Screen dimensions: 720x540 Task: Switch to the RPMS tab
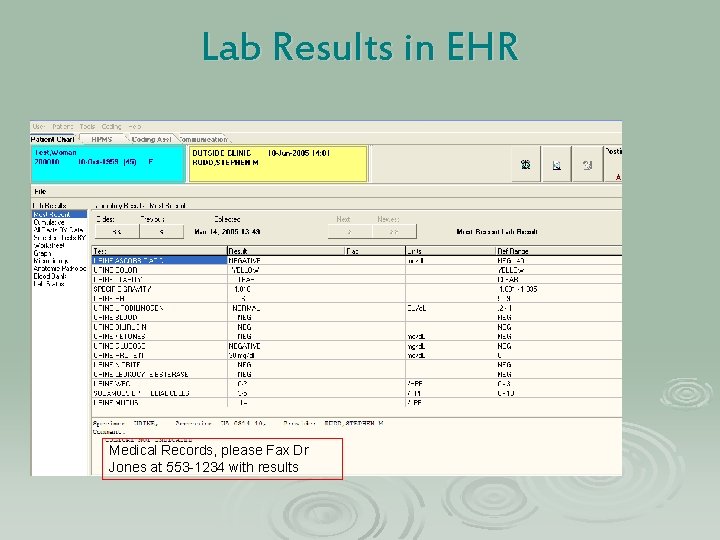102,139
